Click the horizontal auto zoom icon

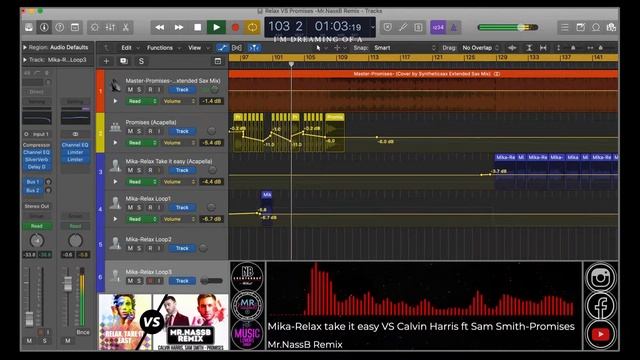[543, 48]
